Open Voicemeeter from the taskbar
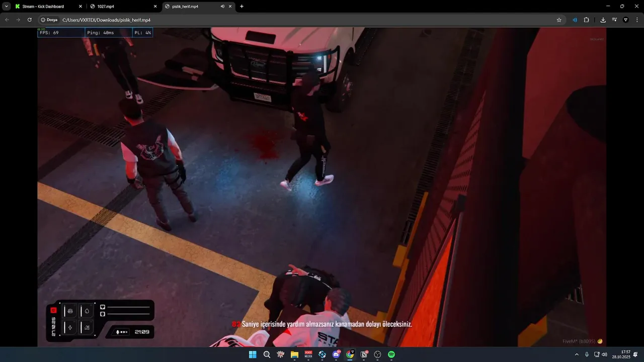 tap(308, 354)
